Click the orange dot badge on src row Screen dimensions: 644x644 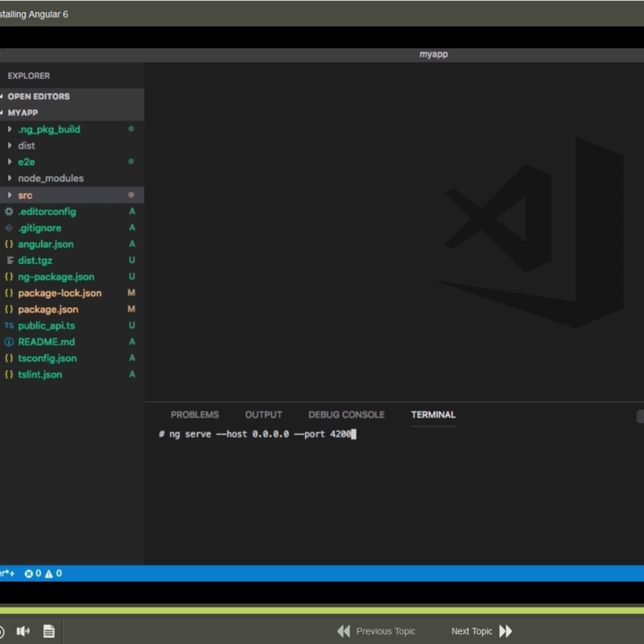click(x=131, y=195)
